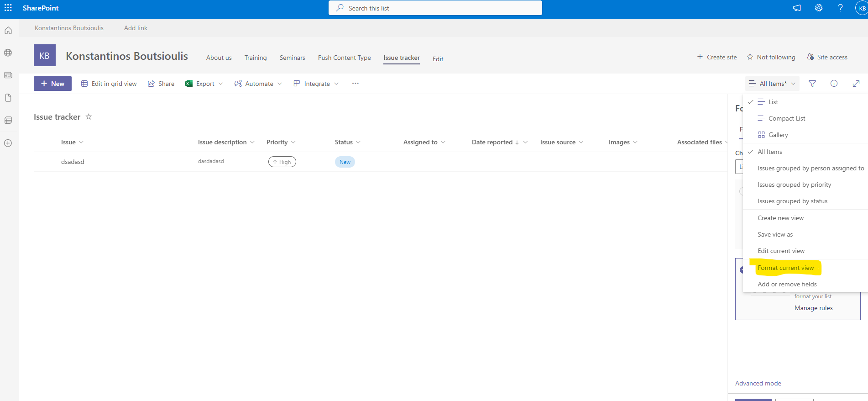Open the SharePoint app launcher grid
Viewport: 868px width, 401px height.
coord(8,8)
